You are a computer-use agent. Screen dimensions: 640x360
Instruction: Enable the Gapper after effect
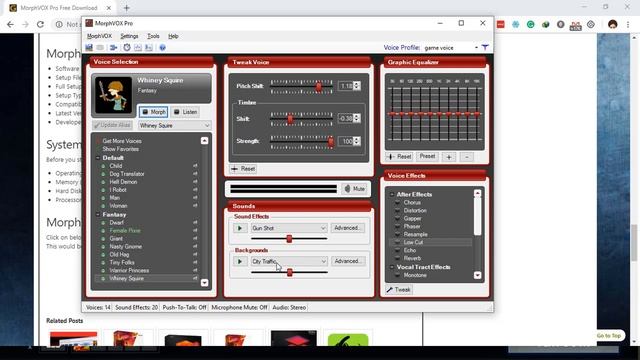pyautogui.click(x=397, y=218)
